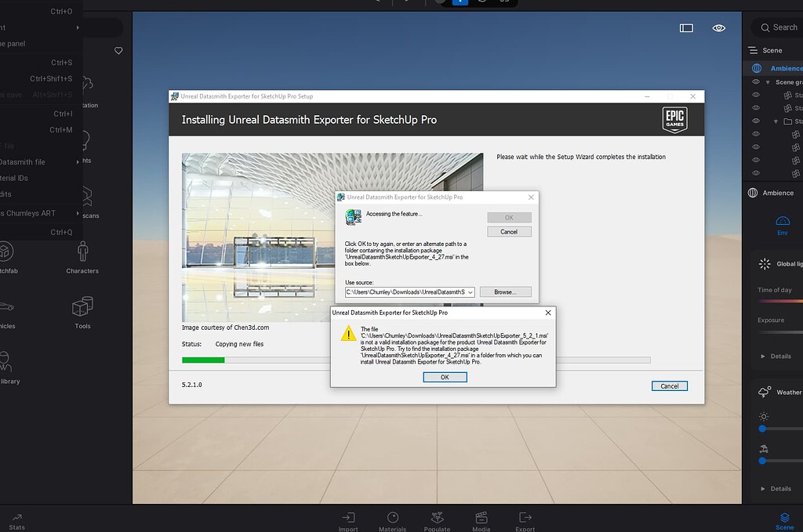Expand the Details section under Weather

tap(776, 488)
